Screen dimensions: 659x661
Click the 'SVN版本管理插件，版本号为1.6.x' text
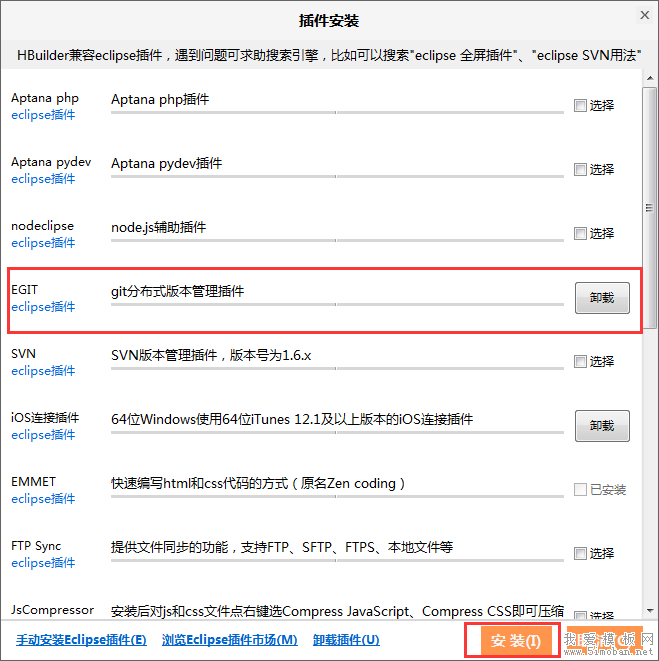pos(211,355)
